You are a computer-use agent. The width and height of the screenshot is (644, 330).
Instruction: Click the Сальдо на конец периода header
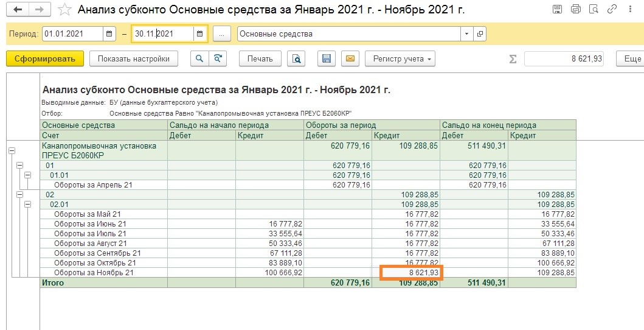click(x=508, y=125)
